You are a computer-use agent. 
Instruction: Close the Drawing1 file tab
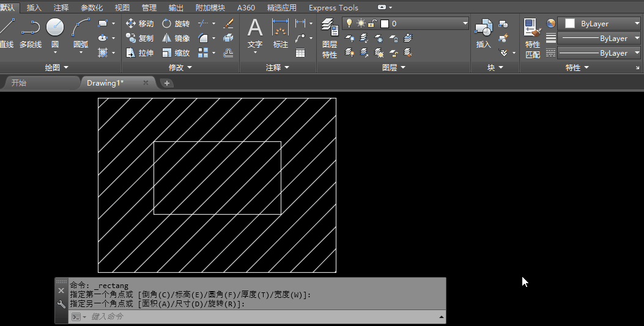146,83
